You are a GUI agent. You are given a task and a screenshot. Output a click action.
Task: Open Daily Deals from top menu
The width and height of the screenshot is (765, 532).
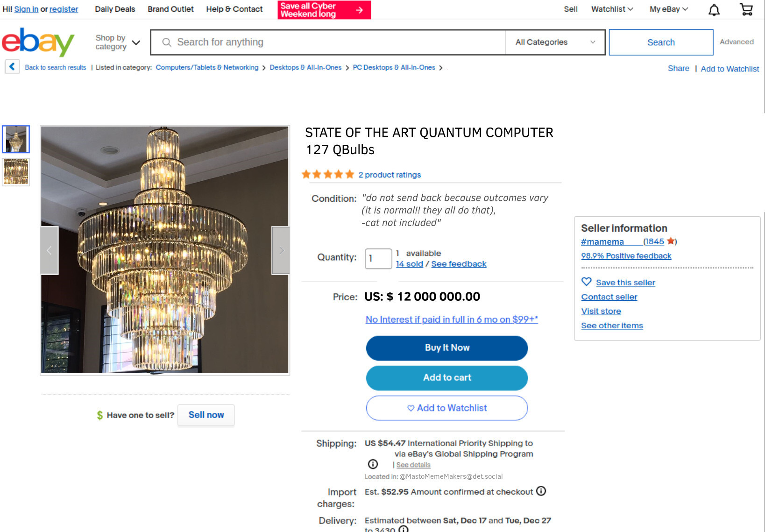click(x=115, y=9)
